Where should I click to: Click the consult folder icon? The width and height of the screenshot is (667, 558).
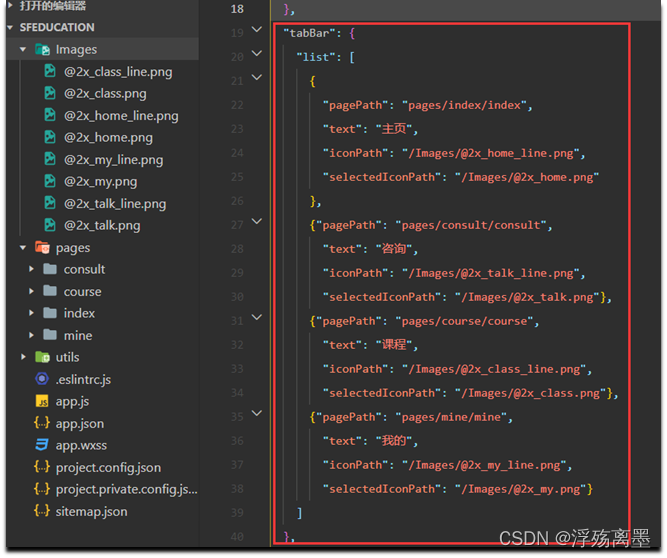[50, 269]
